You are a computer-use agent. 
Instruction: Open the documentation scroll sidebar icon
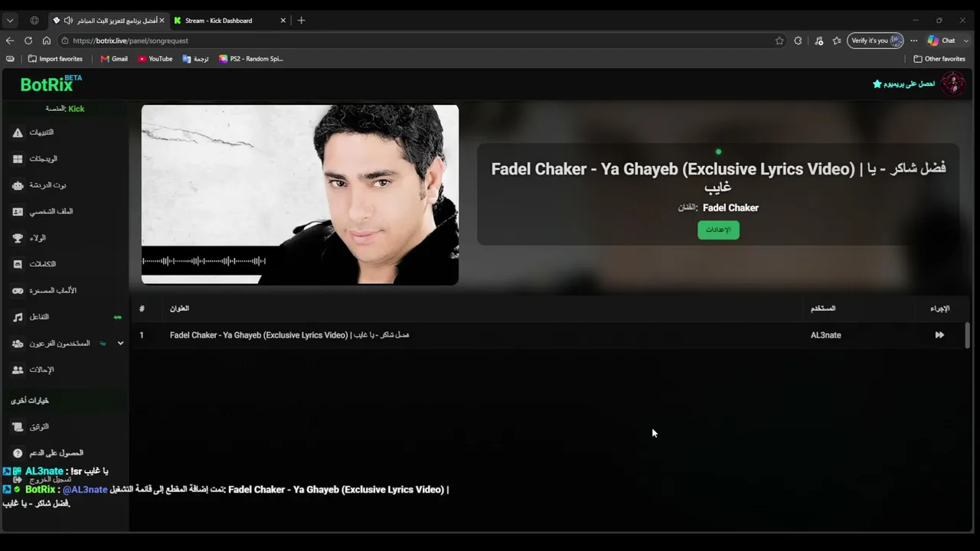(x=18, y=426)
